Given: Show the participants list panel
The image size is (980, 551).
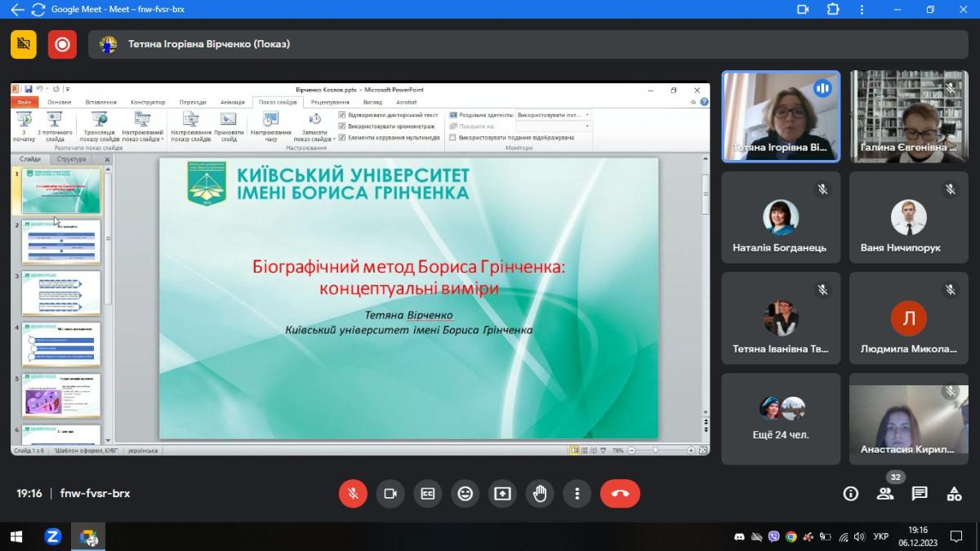Looking at the screenshot, I should click(885, 493).
